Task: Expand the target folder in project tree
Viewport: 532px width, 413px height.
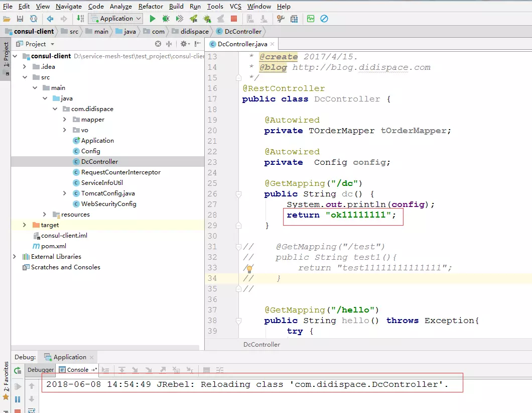Action: [25, 225]
